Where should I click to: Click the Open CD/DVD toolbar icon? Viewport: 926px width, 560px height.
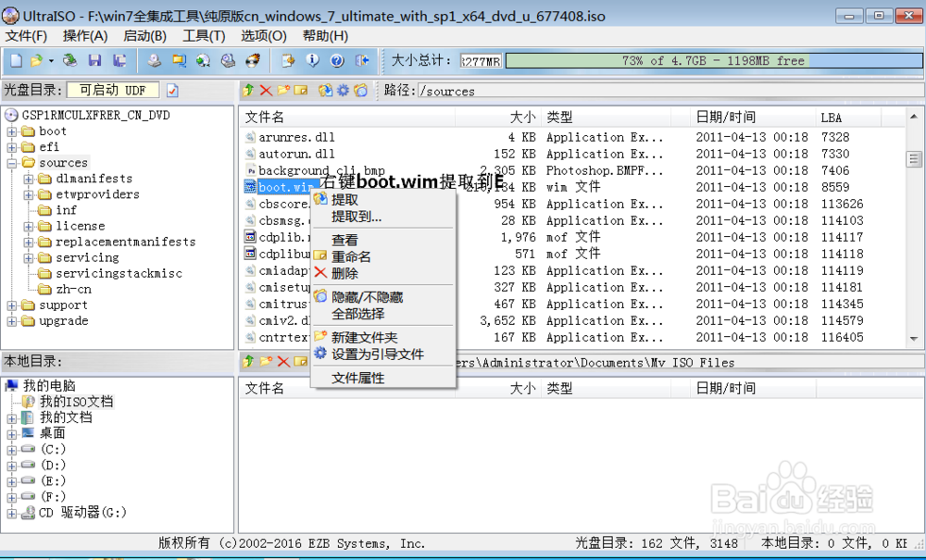(69, 60)
